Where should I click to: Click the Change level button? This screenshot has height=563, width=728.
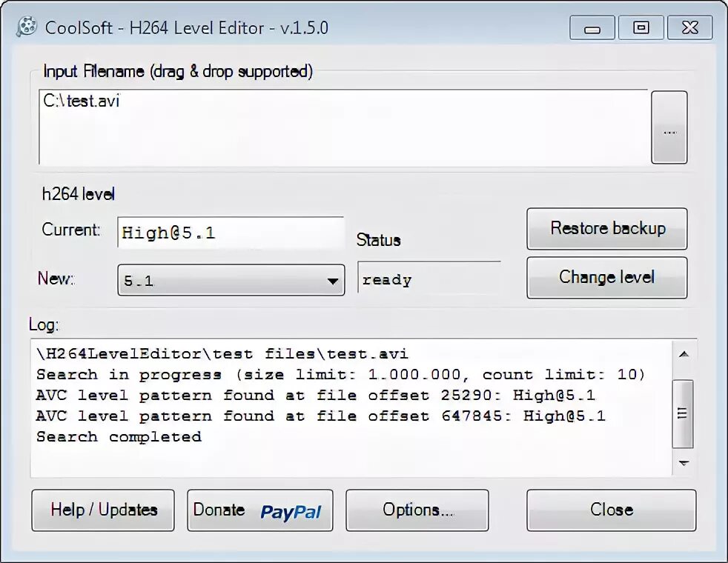[607, 277]
